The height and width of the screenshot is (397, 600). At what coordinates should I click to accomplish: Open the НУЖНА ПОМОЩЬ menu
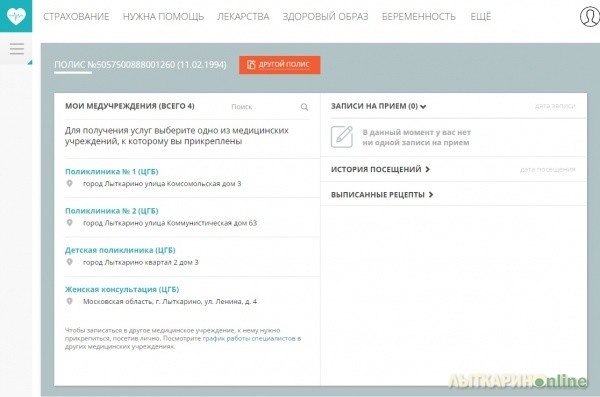(x=163, y=16)
